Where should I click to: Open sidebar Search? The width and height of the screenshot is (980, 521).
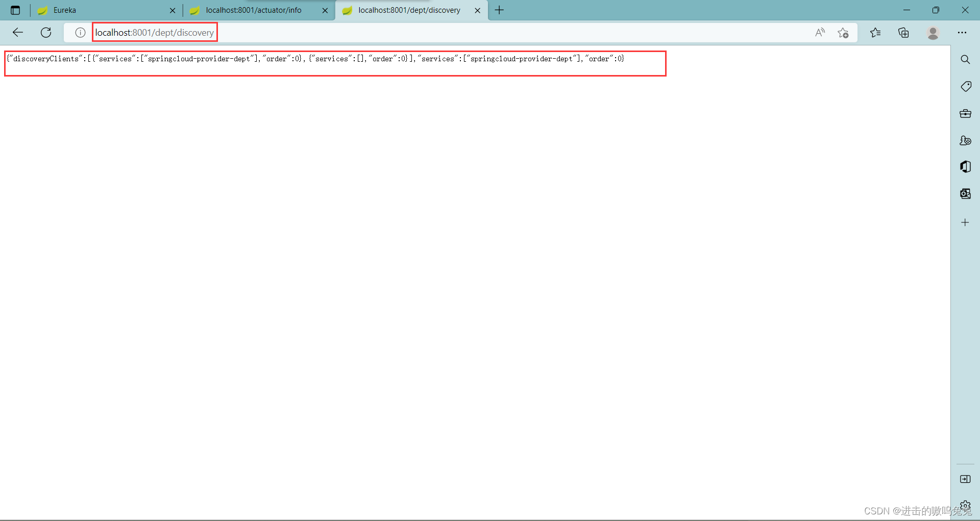[x=965, y=60]
